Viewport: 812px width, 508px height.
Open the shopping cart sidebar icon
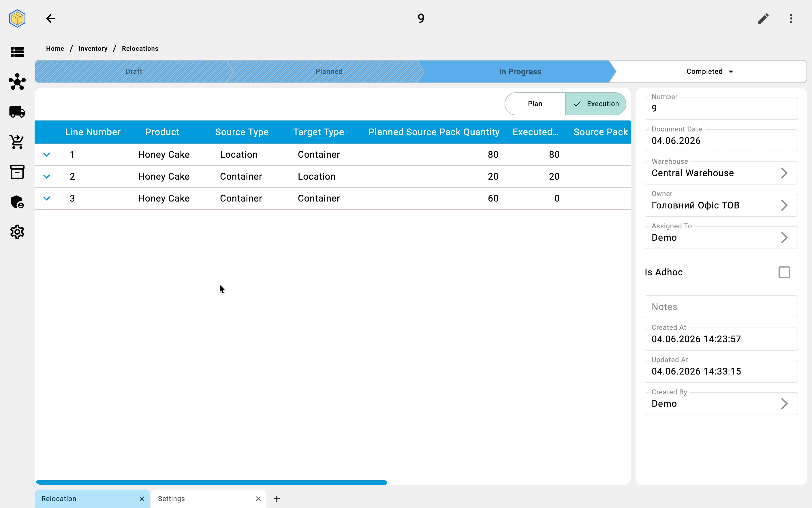point(17,142)
